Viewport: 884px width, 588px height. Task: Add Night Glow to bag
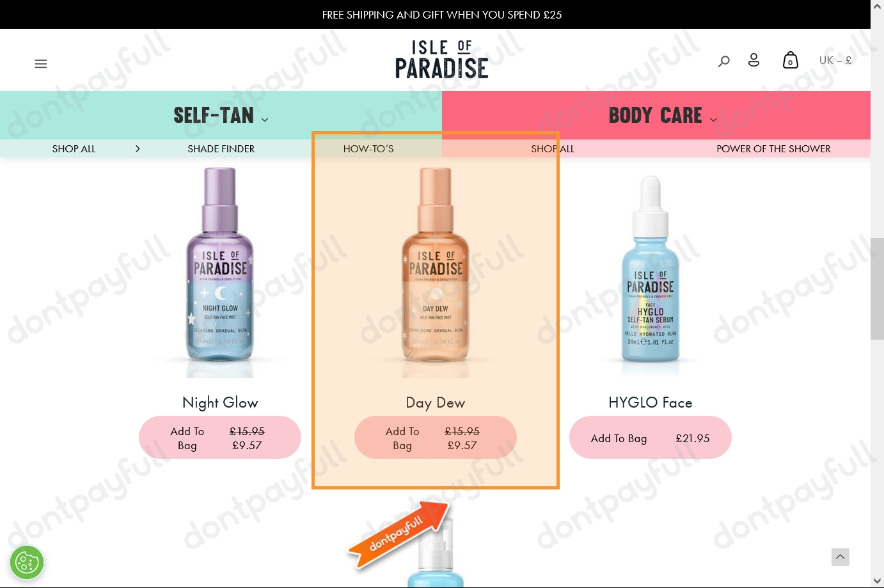(x=220, y=438)
